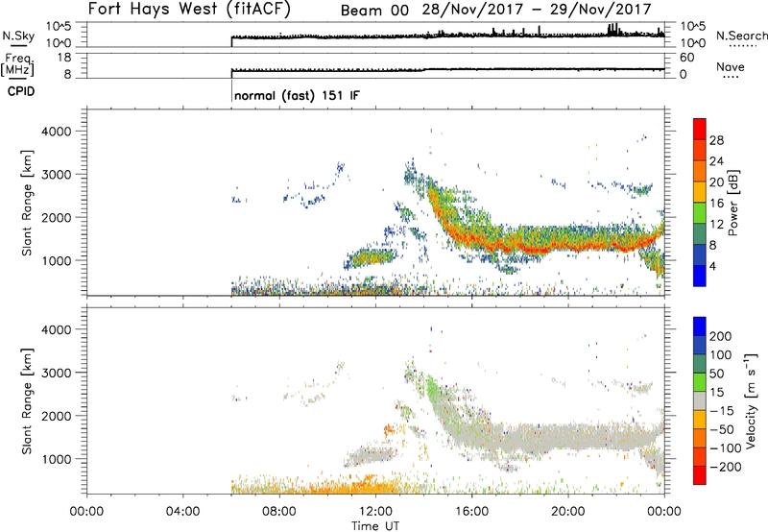The image size is (768, 532).
Task: Click the "N.Sky" axis label
Action: pos(18,36)
